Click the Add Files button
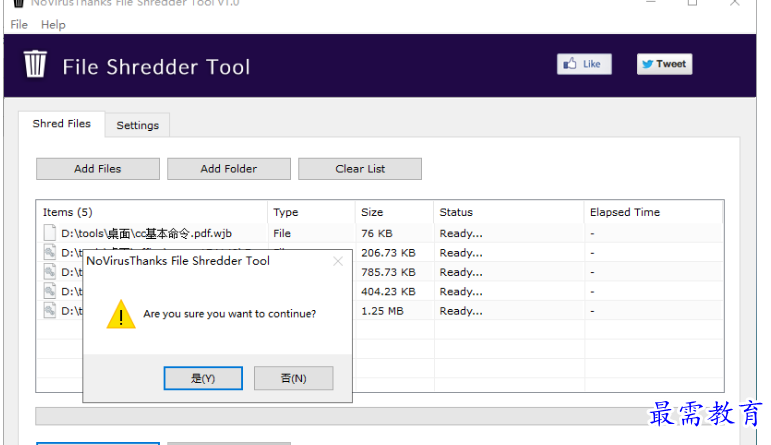 point(98,169)
